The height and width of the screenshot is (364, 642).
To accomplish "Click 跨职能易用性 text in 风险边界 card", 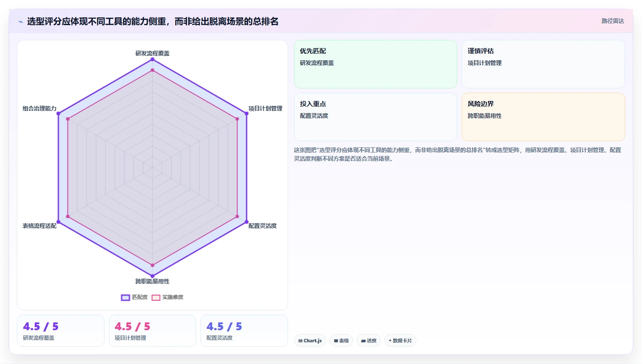I will [485, 116].
